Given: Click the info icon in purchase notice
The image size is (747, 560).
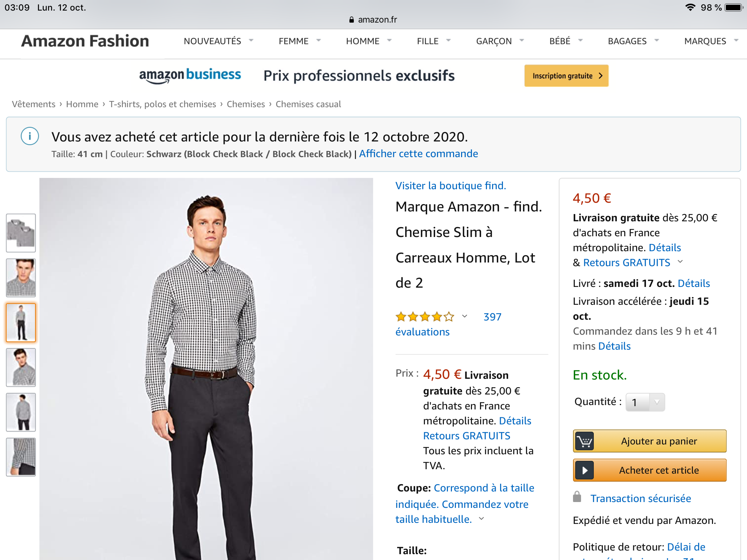Looking at the screenshot, I should pyautogui.click(x=30, y=136).
